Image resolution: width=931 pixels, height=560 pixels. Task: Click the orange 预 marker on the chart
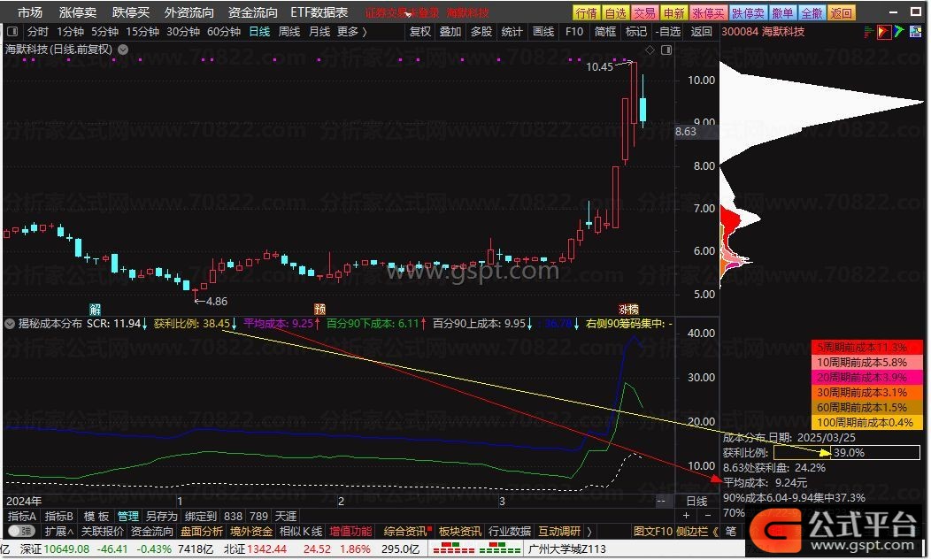(x=320, y=309)
